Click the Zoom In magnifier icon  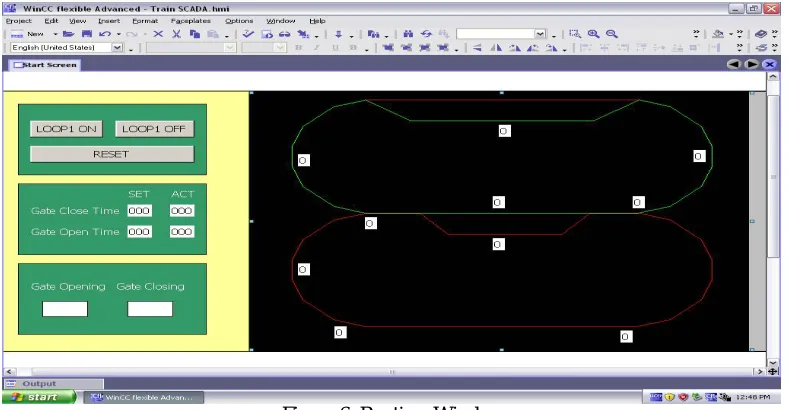(x=594, y=34)
